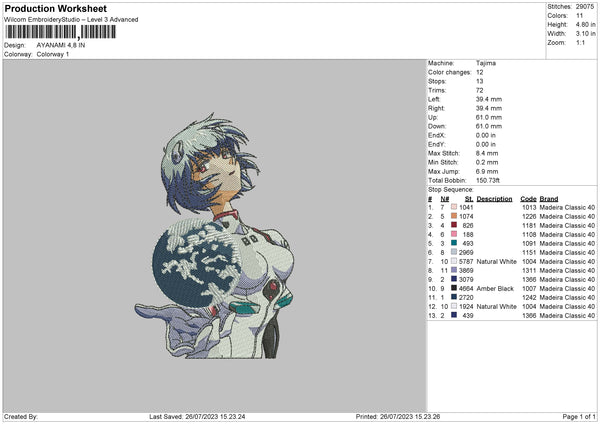Select the Total Bobbin value '150.73ft'
Image resolution: width=600 pixels, height=424 pixels.
(x=488, y=180)
